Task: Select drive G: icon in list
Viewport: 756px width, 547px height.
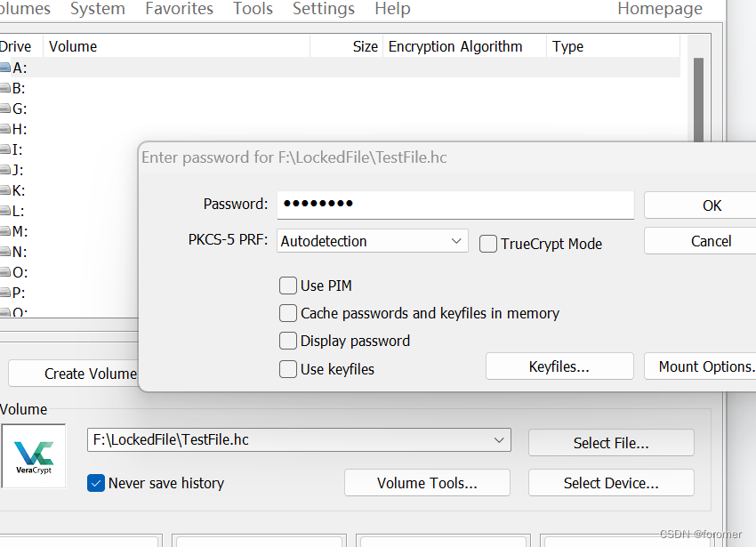Action: pyautogui.click(x=4, y=109)
